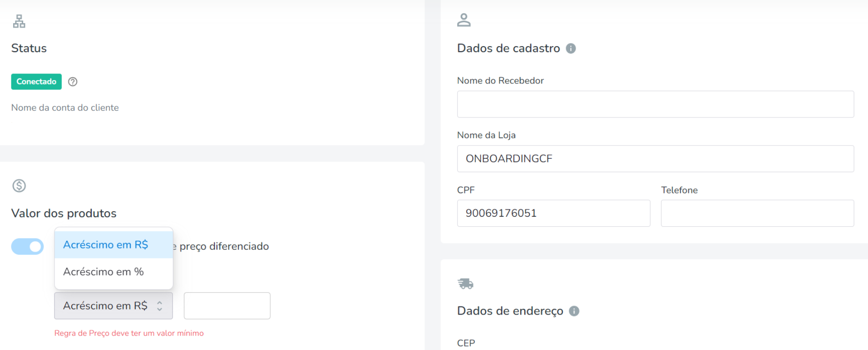Click the up-down arrows in the Acréscimo select
Screen dimensions: 868x350
point(160,306)
